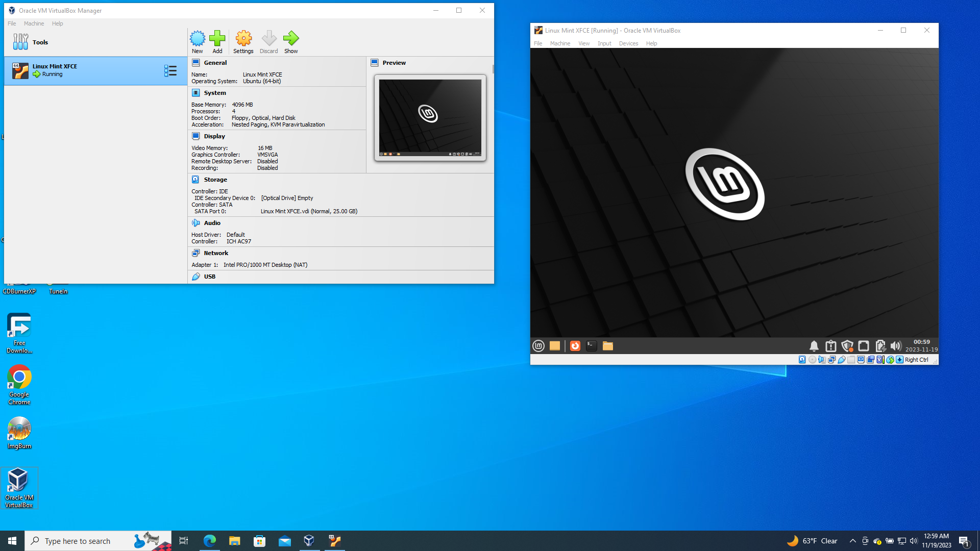Image resolution: width=980 pixels, height=551 pixels.
Task: Click the VM clock showing 00:59
Action: [921, 346]
